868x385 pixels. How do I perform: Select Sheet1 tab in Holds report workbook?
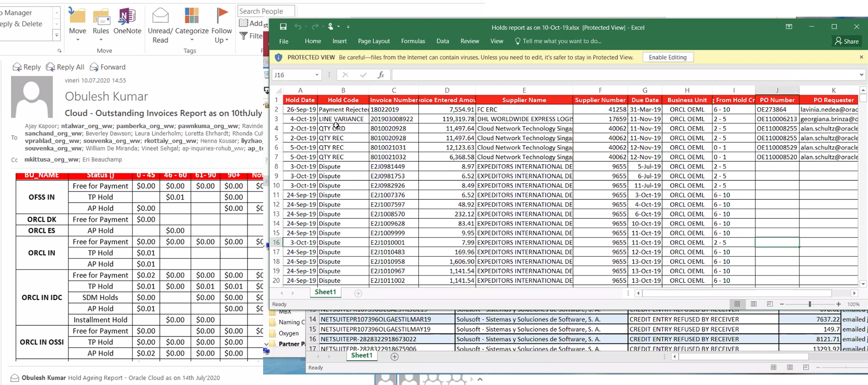pos(326,292)
